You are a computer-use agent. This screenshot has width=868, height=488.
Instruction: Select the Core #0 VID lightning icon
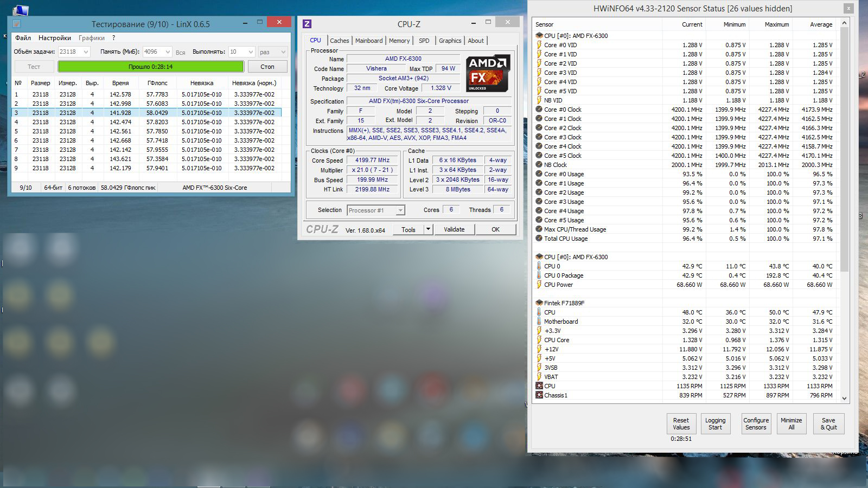pos(539,45)
